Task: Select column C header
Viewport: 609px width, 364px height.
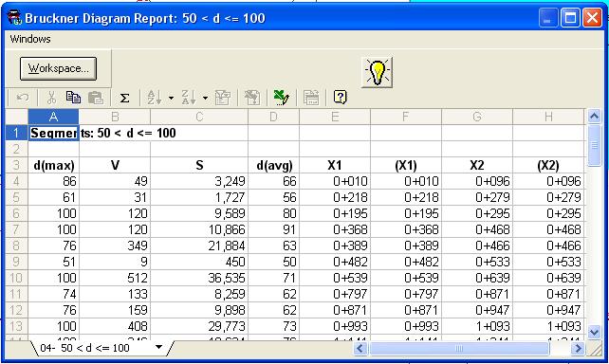Action: pyautogui.click(x=199, y=117)
